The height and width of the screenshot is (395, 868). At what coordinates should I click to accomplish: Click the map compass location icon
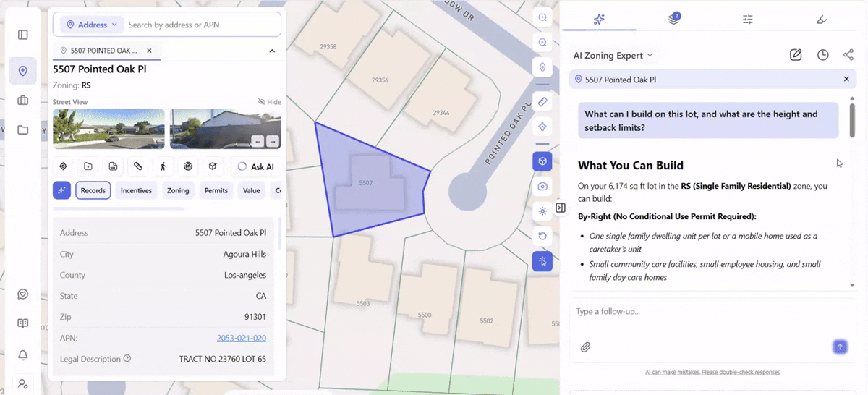(x=542, y=67)
